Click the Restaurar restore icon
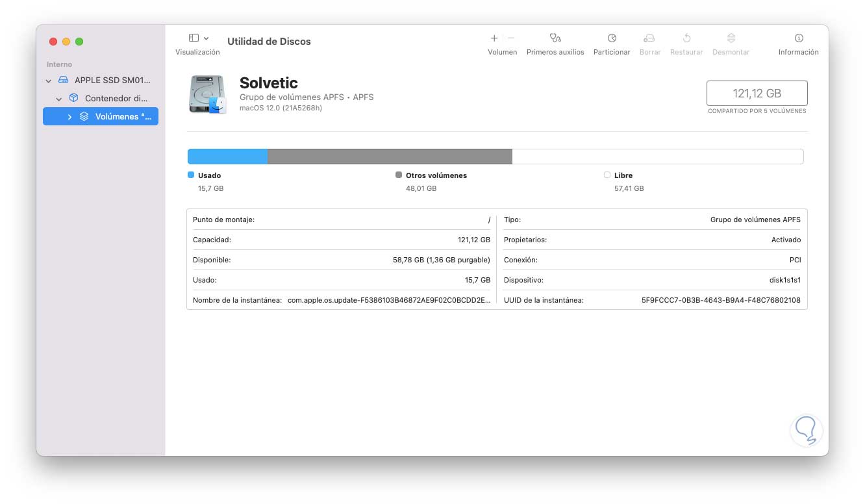Viewport: 865px width, 504px height. pyautogui.click(x=686, y=38)
